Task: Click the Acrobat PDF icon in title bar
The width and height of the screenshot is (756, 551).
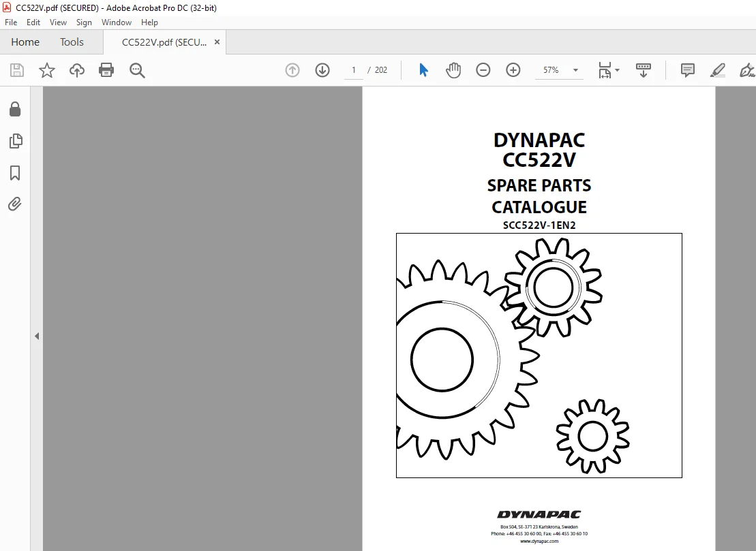Action: [x=7, y=7]
